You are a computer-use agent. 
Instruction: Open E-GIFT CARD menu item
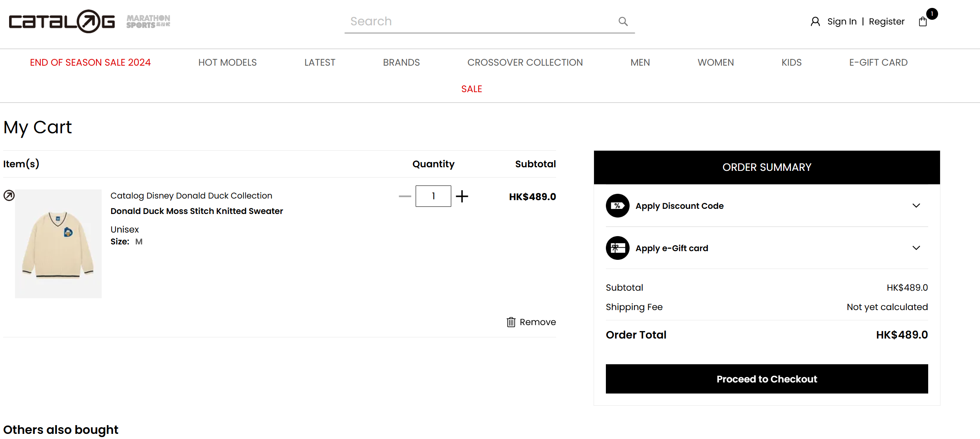click(x=878, y=62)
